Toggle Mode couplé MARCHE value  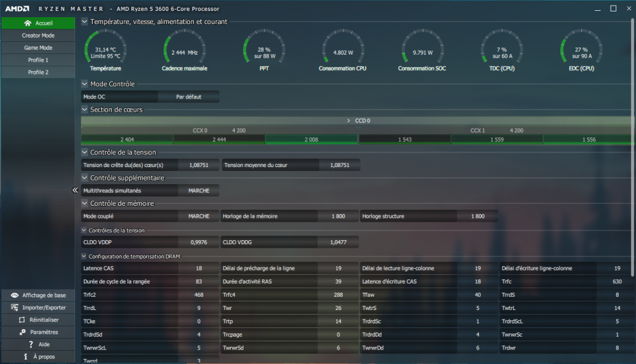198,216
